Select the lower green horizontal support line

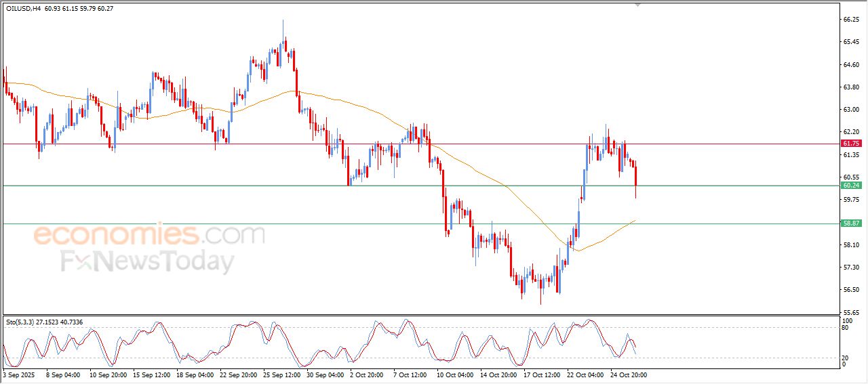tap(271, 223)
